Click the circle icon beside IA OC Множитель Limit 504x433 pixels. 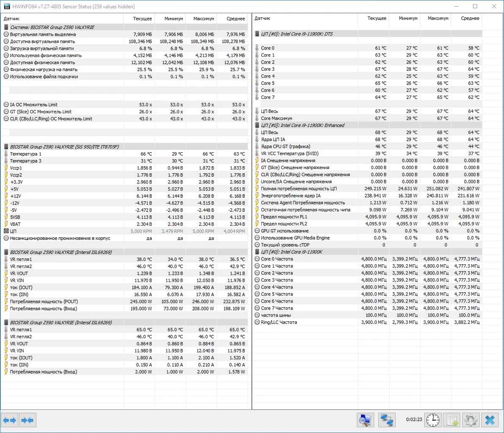pyautogui.click(x=6, y=104)
